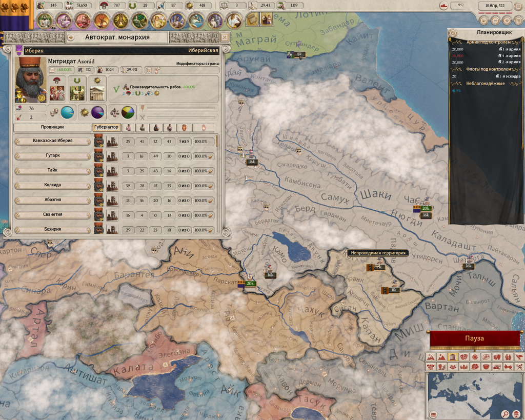
Task: Increase game speed with plus button
Action: [507, 21]
